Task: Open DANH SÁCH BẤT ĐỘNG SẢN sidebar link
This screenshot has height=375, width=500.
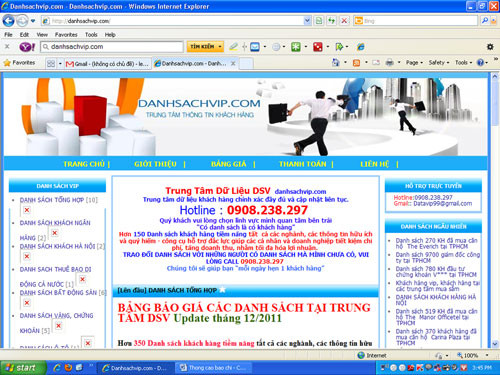Action: [x=63, y=293]
